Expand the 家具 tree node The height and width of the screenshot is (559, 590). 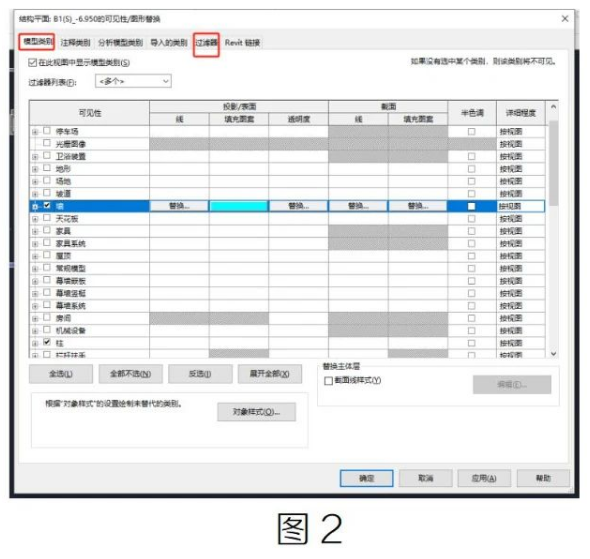pos(35,231)
